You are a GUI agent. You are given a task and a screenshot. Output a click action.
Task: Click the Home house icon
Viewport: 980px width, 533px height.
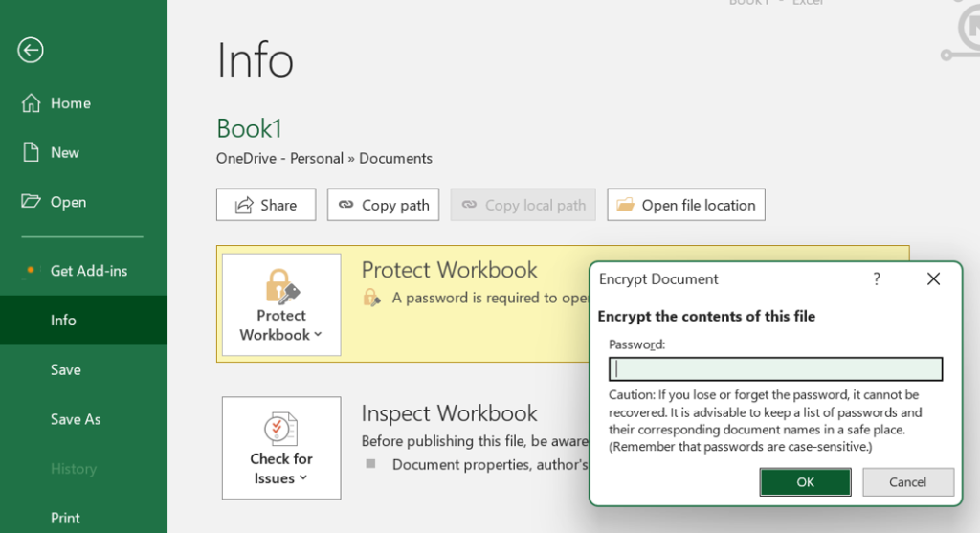tap(32, 103)
